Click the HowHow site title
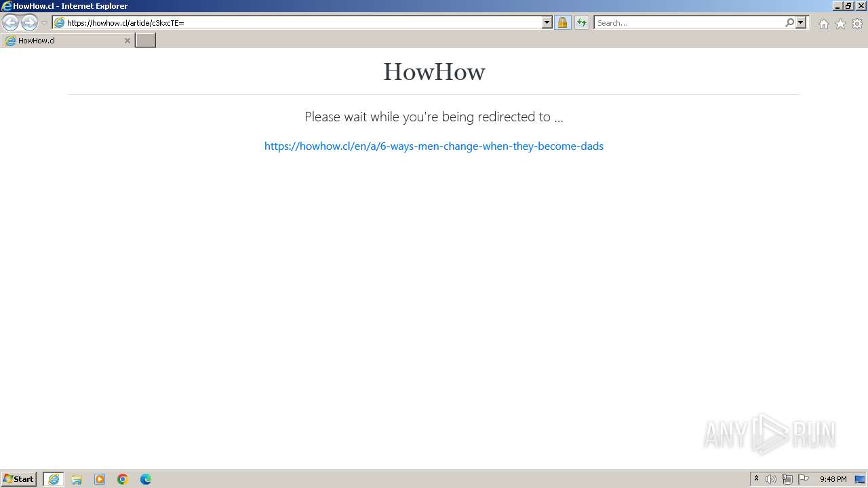The width and height of the screenshot is (868, 488). pos(434,72)
